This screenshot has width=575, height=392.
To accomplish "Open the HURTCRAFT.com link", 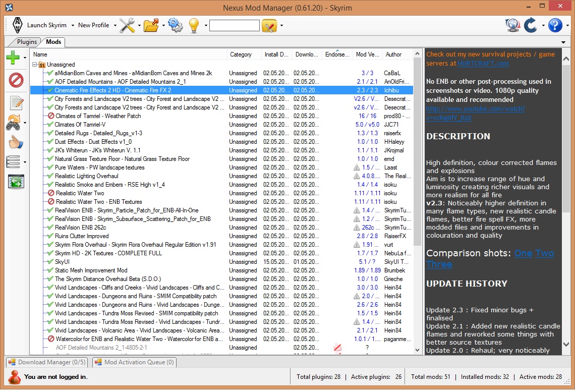I will 483,64.
